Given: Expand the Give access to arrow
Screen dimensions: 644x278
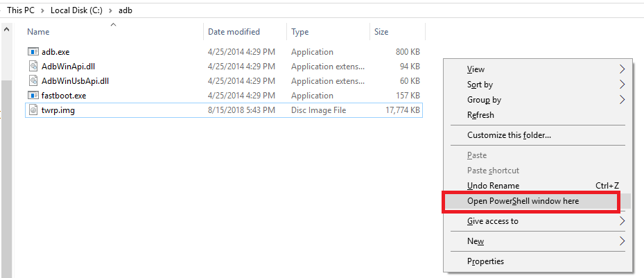Looking at the screenshot, I should (x=622, y=221).
